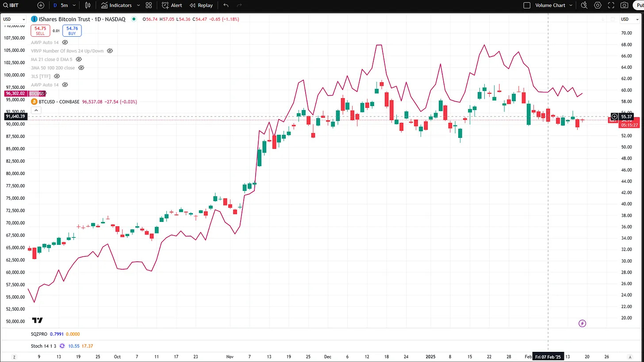Open quick search icon in top bar
Screen dimensions: 644x362
point(584,5)
